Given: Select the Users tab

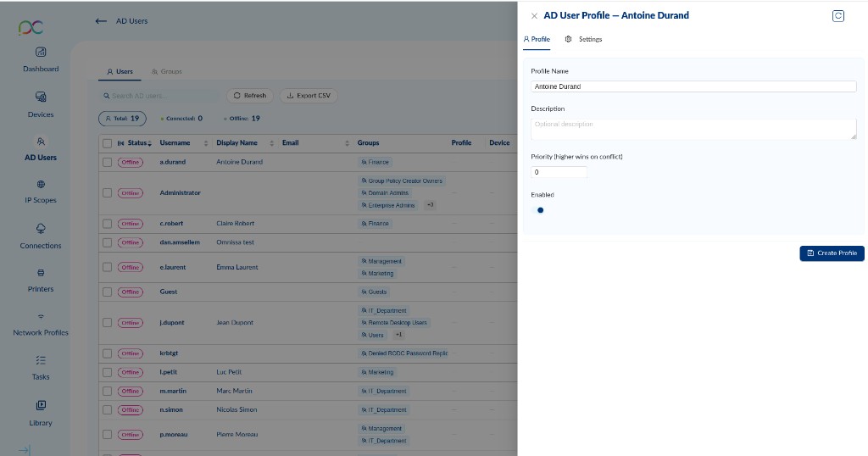Looking at the screenshot, I should [120, 71].
